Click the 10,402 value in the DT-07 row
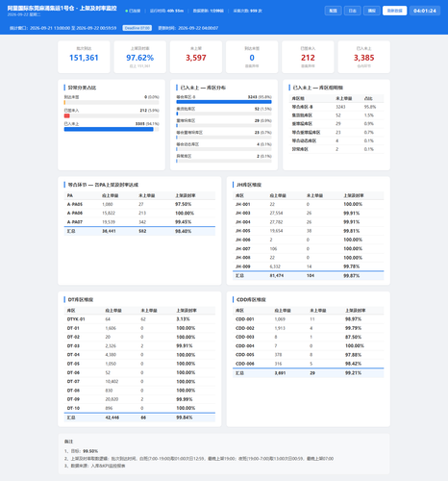The width and height of the screenshot is (448, 481). point(112,382)
